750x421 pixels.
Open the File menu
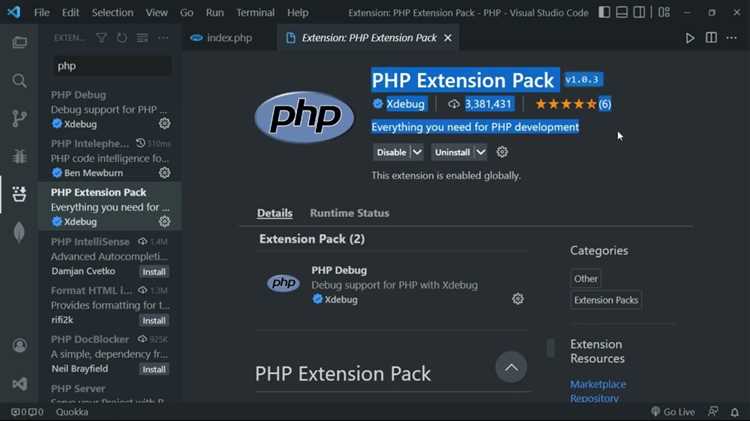click(x=42, y=12)
